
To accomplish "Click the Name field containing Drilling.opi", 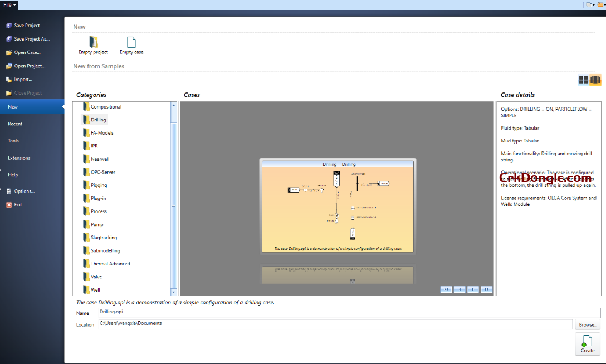I will [223, 312].
